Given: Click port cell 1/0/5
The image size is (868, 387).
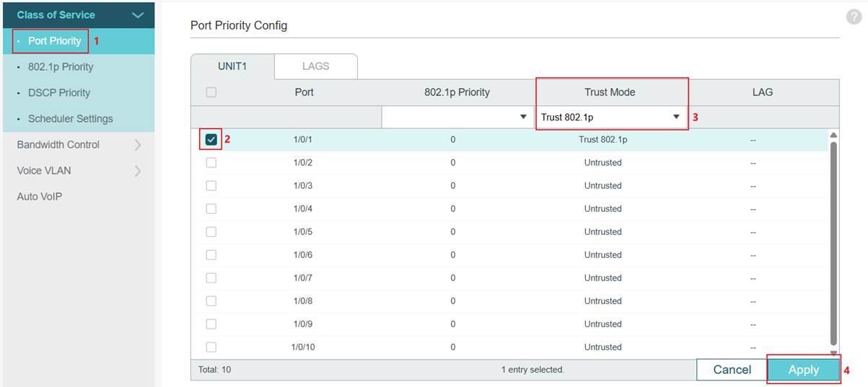Looking at the screenshot, I should tap(303, 232).
